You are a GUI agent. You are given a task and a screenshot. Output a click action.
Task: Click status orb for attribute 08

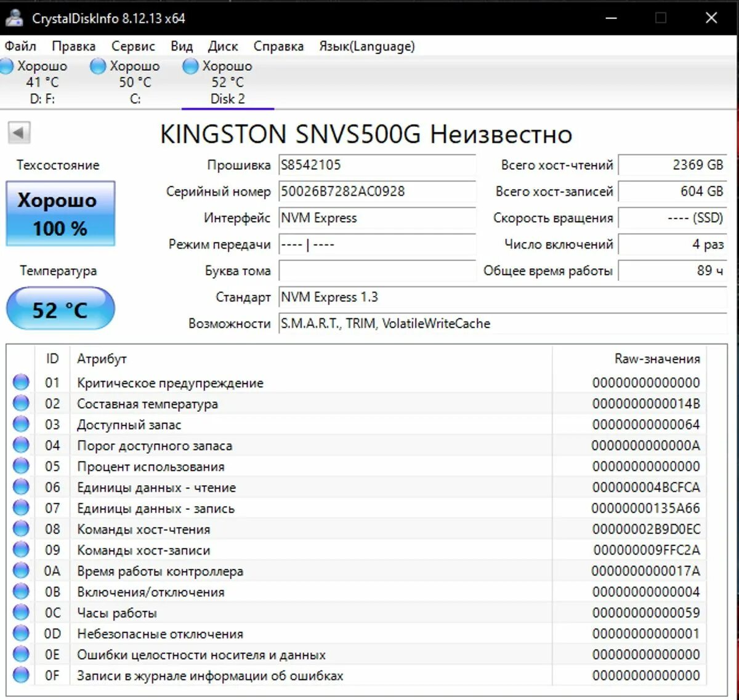click(x=21, y=529)
